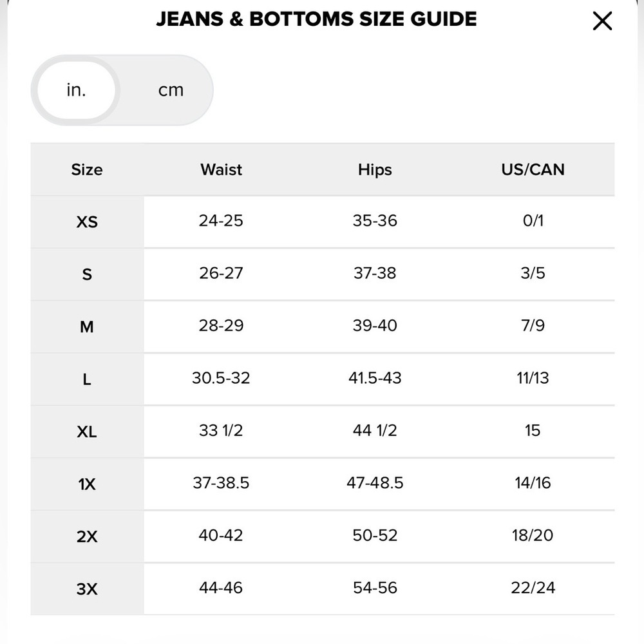
Task: Select the XS size row label
Action: coord(87,222)
